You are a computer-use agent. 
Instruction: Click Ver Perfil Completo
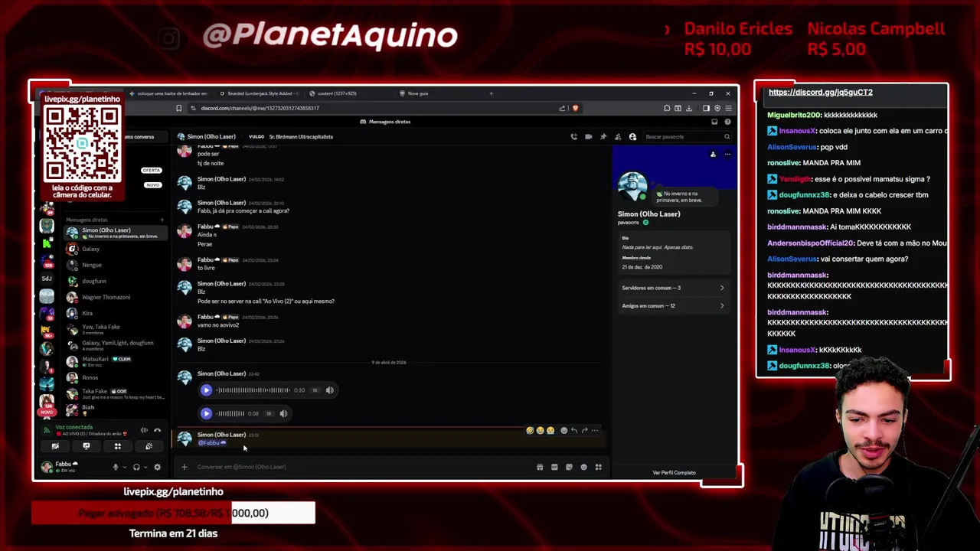674,472
